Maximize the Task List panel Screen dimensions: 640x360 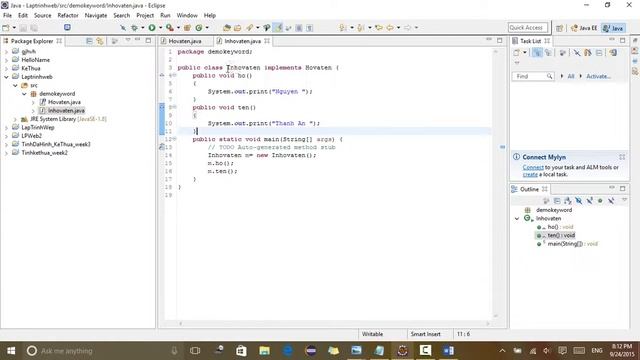(622, 40)
